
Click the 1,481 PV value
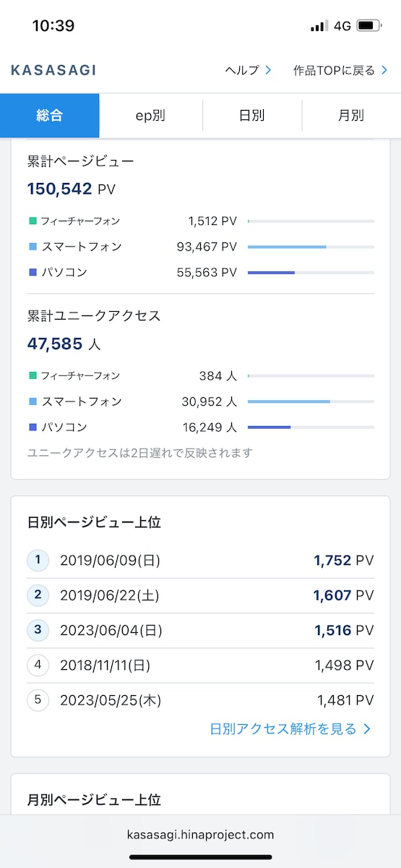pyautogui.click(x=345, y=700)
